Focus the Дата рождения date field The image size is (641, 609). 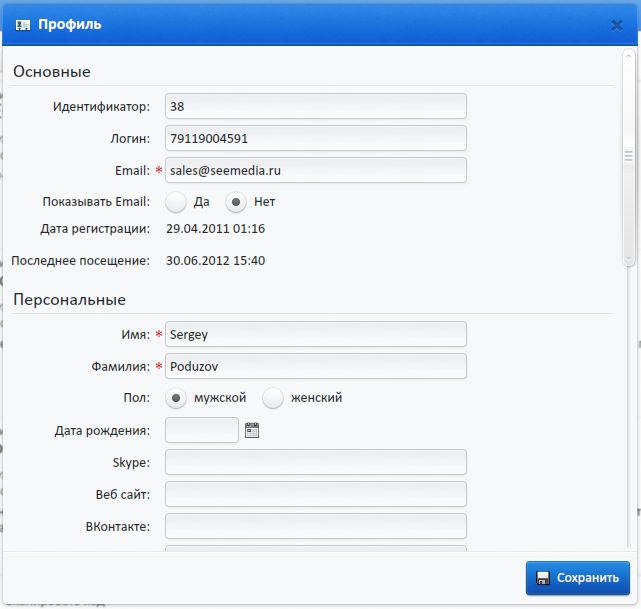click(x=202, y=430)
